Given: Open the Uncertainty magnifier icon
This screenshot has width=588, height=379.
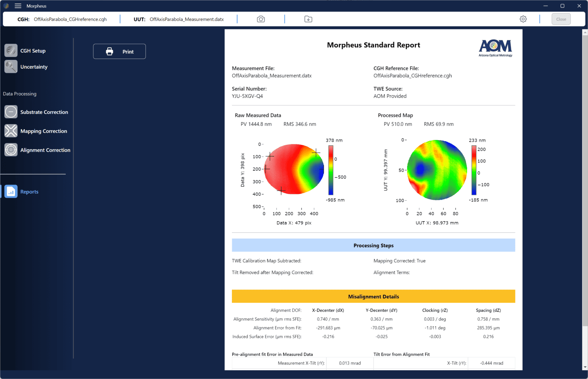Looking at the screenshot, I should pyautogui.click(x=11, y=67).
